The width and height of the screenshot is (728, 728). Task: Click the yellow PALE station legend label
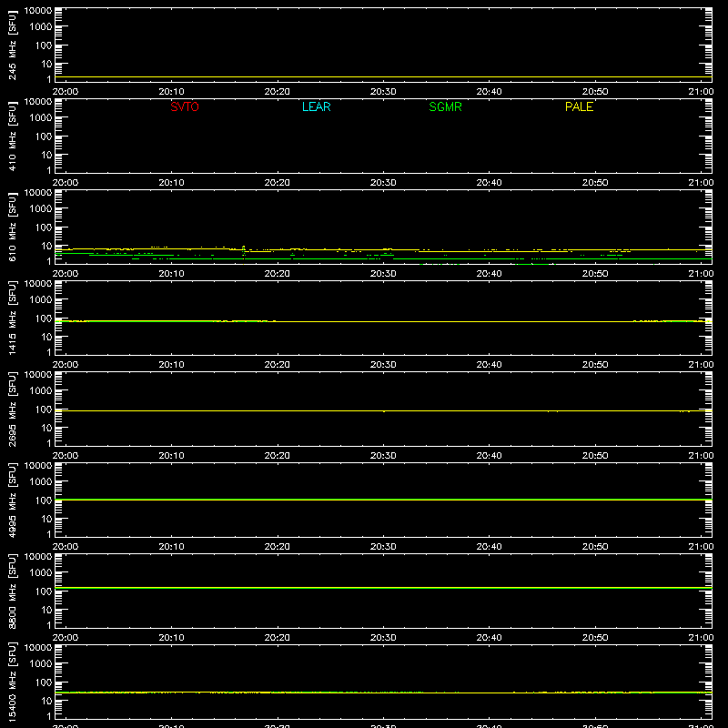[579, 106]
